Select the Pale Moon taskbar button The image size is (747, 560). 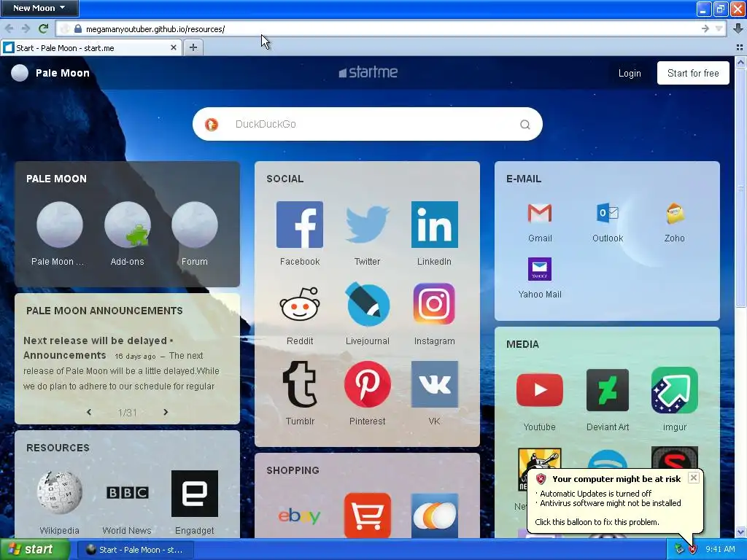[135, 550]
